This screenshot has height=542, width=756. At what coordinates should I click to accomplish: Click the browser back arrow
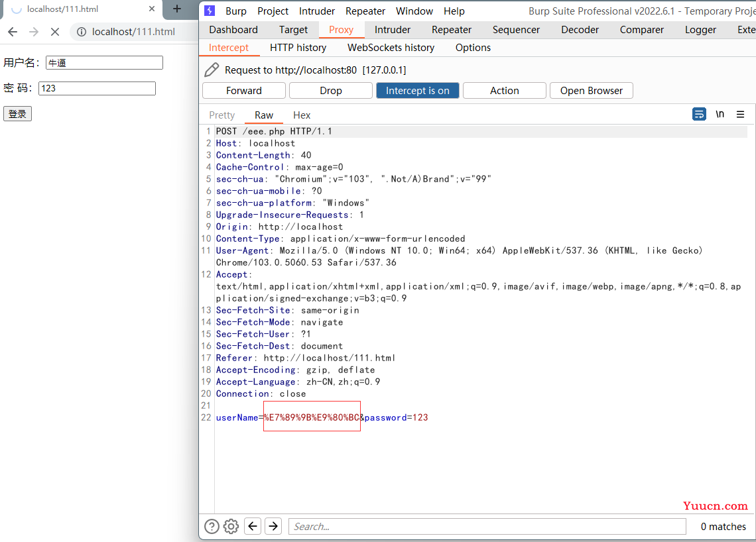point(13,32)
